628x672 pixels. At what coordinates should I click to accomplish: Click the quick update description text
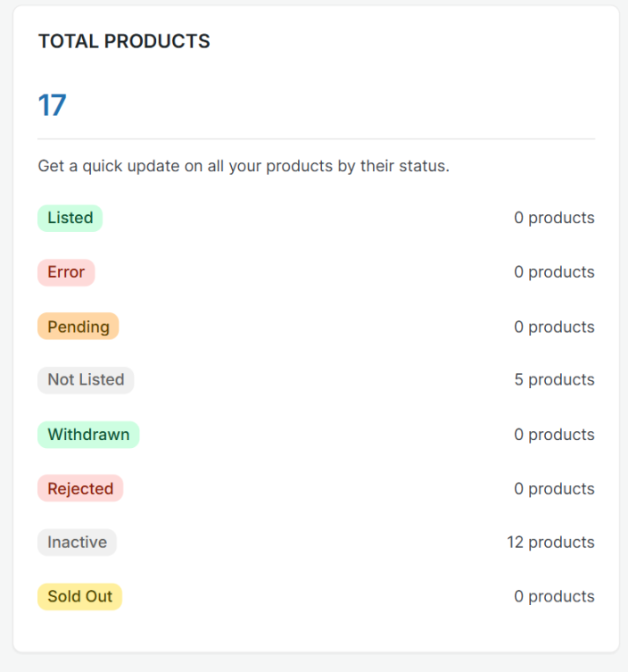[x=244, y=167]
